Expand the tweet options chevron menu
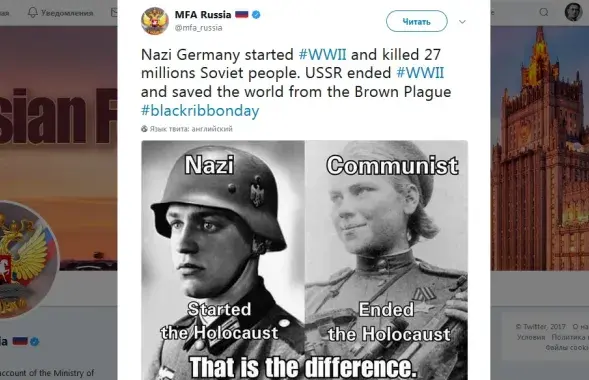Image resolution: width=589 pixels, height=380 pixels. coord(462,22)
